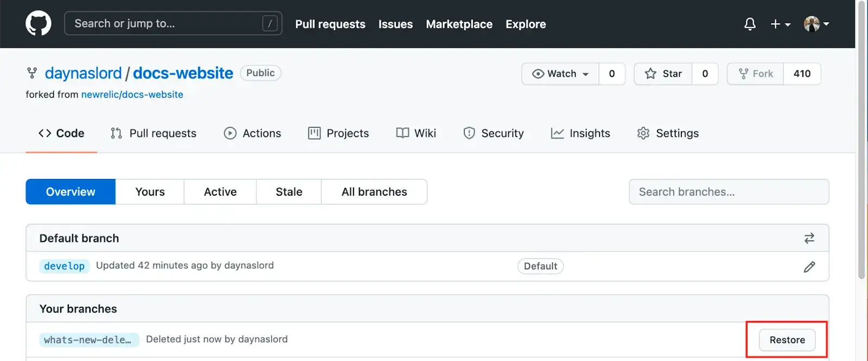Click the GitHub Octocat logo
This screenshot has height=361, width=868.
click(39, 24)
